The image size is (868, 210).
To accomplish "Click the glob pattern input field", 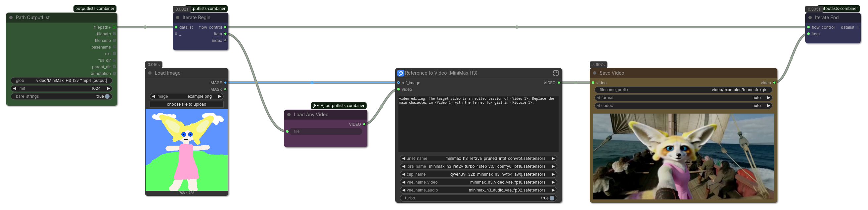I will [61, 81].
